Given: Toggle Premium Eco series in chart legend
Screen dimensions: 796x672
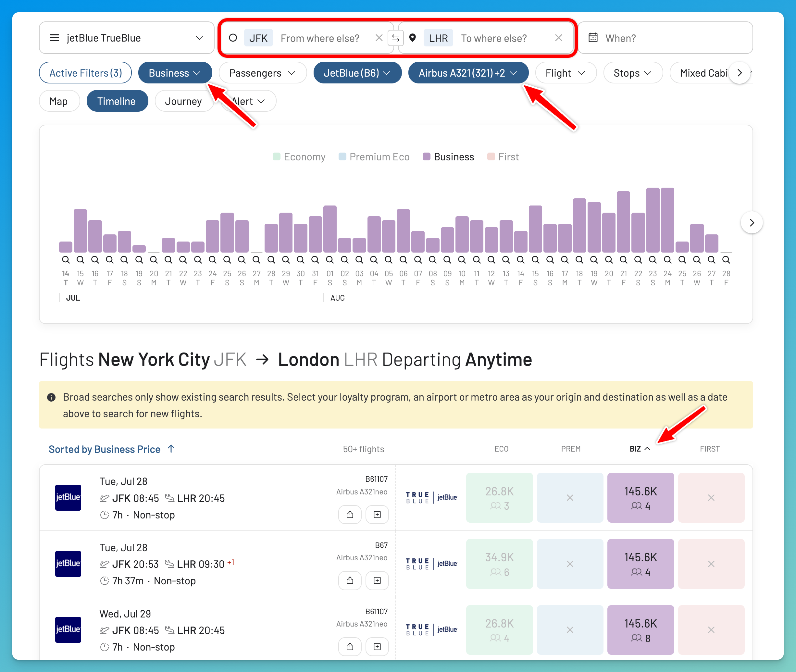Looking at the screenshot, I should click(x=374, y=157).
